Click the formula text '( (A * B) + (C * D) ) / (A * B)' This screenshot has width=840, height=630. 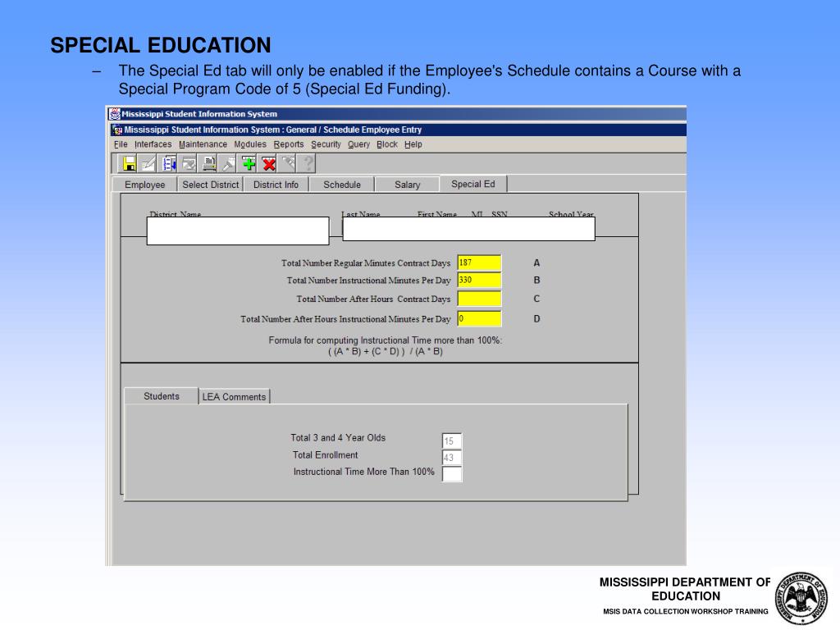pyautogui.click(x=386, y=351)
